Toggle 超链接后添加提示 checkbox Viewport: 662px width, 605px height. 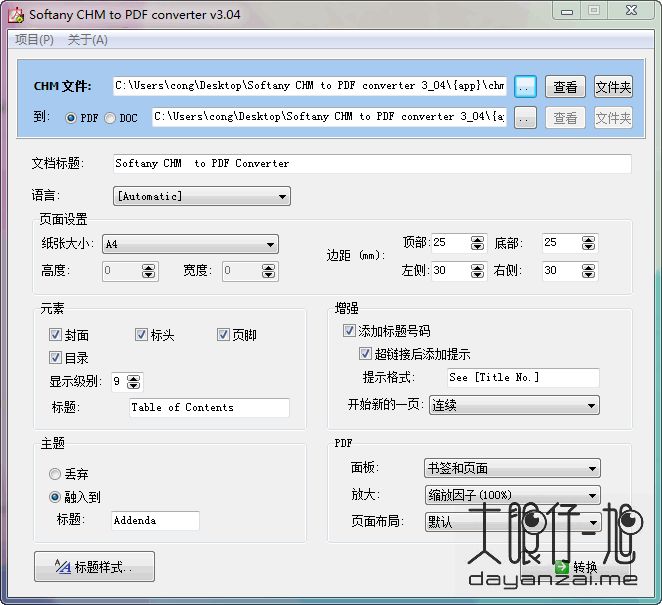pos(365,353)
